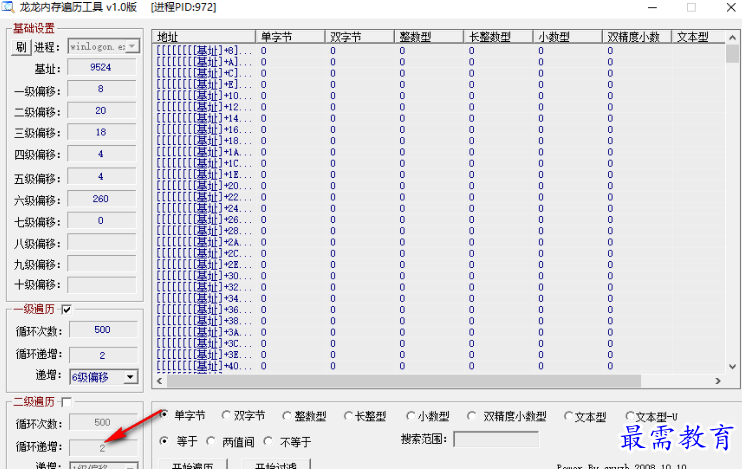
Task: Open the 进程 process dropdown
Action: pos(132,46)
